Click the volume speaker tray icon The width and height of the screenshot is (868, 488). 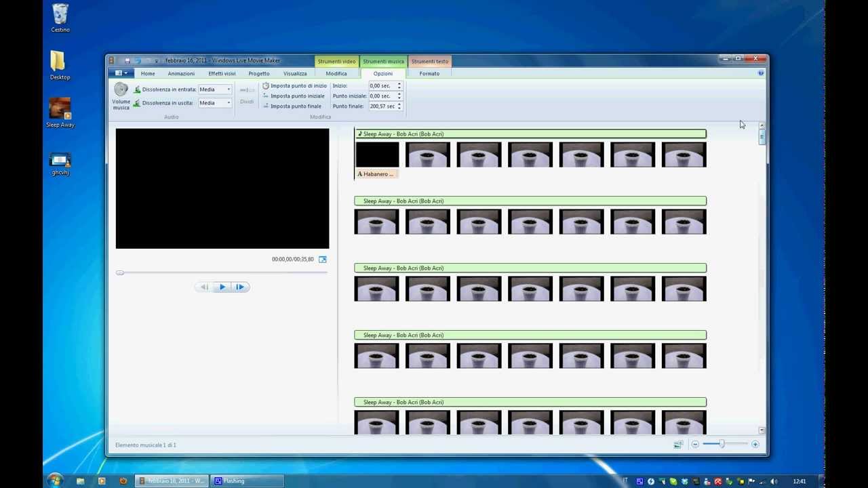click(774, 482)
